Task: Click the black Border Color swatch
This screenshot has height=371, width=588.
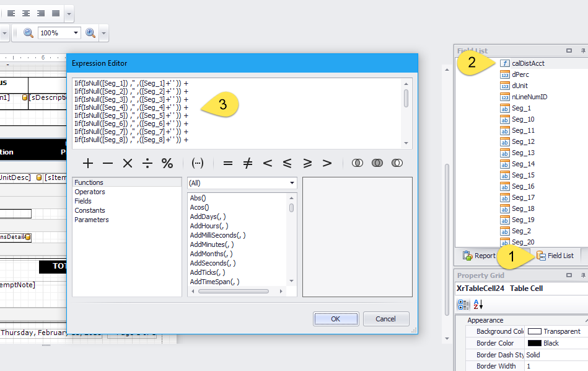Action: pos(534,343)
